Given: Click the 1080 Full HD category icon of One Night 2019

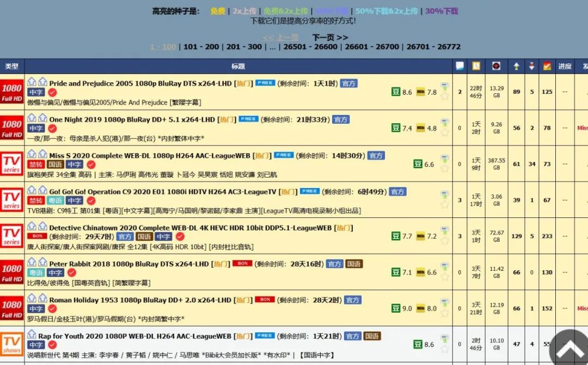Looking at the screenshot, I should pos(12,128).
